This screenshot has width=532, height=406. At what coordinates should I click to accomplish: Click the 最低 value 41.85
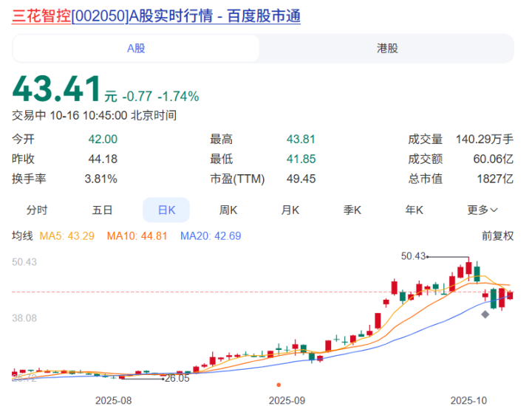click(301, 159)
